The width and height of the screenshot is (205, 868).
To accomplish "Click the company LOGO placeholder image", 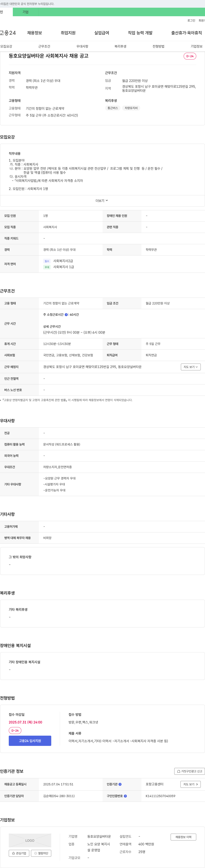I will tap(30, 840).
